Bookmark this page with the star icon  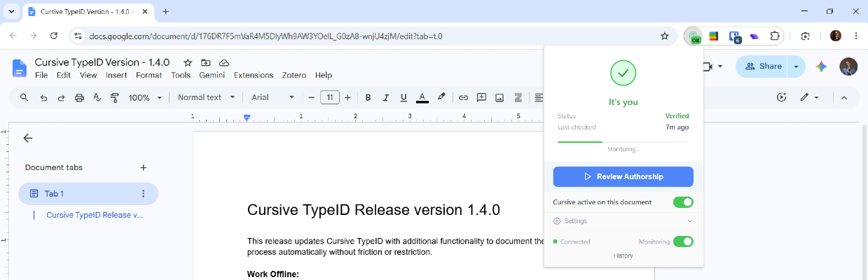click(x=665, y=36)
